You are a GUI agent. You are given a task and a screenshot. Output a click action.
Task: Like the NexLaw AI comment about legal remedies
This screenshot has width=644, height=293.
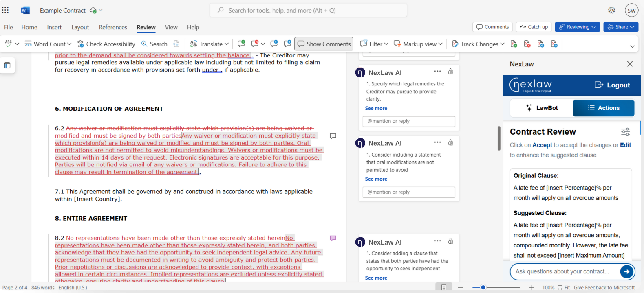coord(450,72)
